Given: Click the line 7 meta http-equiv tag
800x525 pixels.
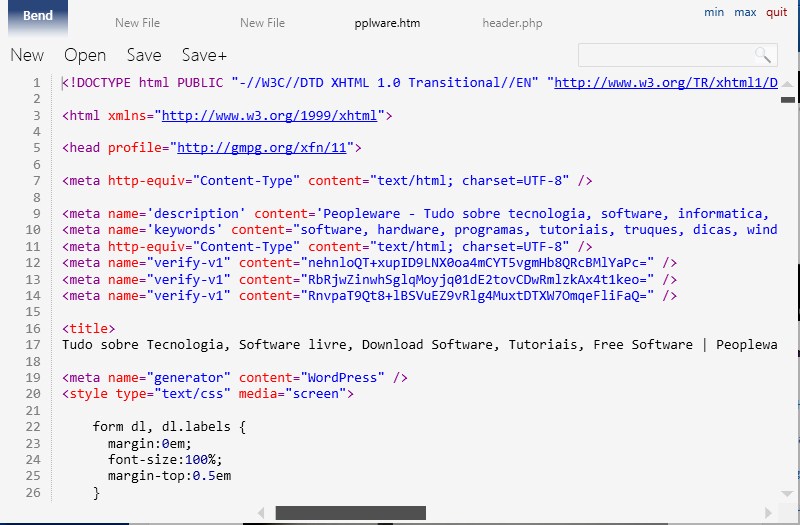Looking at the screenshot, I should (x=327, y=181).
